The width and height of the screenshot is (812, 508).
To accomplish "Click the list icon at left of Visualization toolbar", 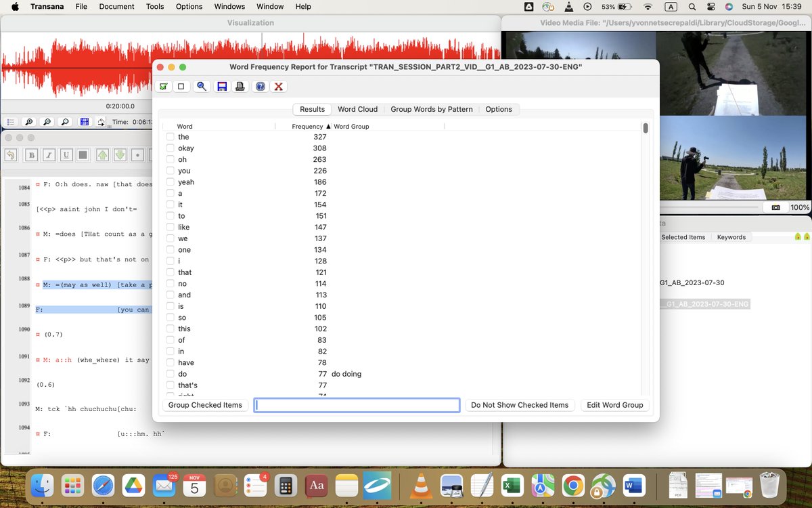I will [11, 122].
